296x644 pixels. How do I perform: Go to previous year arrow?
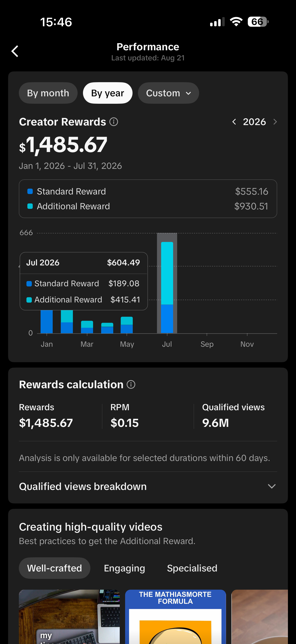234,122
